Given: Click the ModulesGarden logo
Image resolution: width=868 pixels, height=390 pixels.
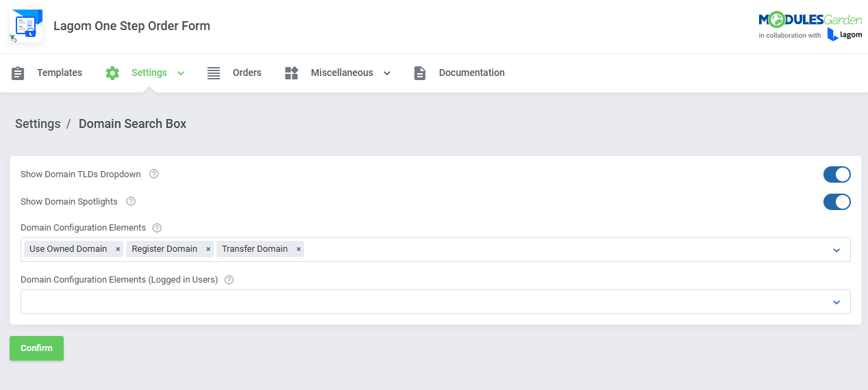Looking at the screenshot, I should pos(810,20).
